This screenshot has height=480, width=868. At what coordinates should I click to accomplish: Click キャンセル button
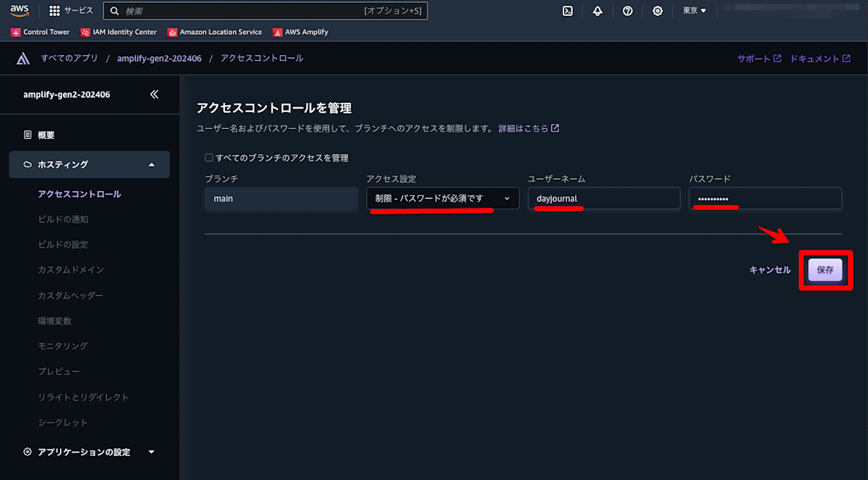770,270
